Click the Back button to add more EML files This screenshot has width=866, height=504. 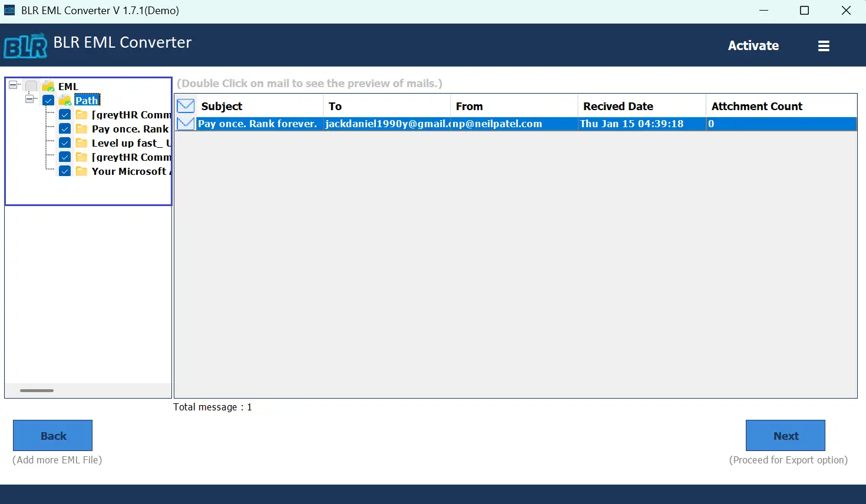(x=52, y=435)
